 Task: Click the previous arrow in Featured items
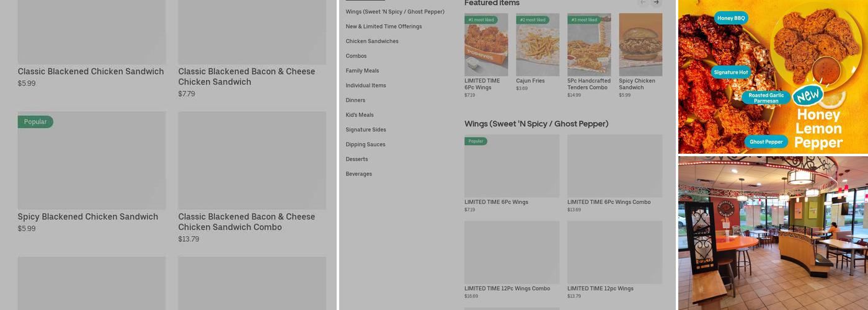click(x=643, y=2)
